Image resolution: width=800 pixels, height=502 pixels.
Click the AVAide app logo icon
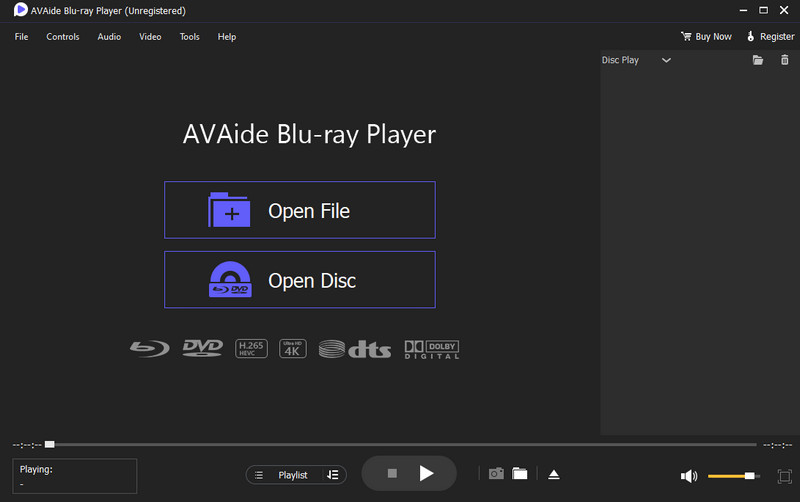coord(20,10)
